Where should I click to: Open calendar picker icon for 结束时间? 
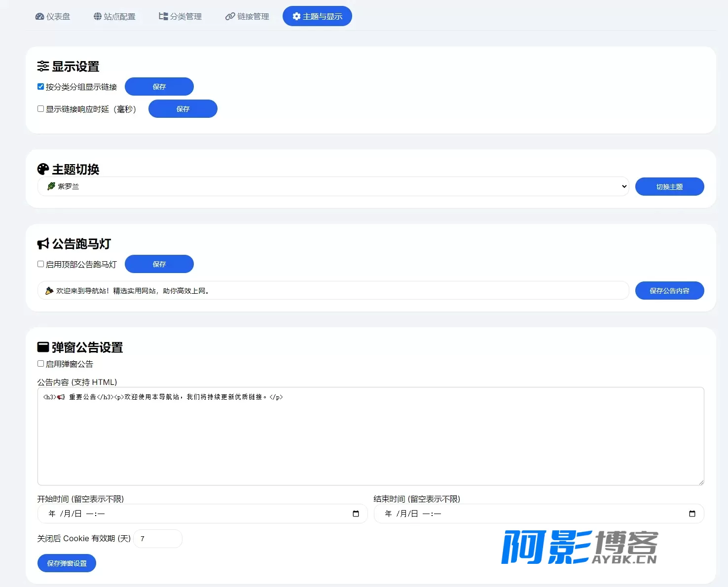tap(692, 514)
